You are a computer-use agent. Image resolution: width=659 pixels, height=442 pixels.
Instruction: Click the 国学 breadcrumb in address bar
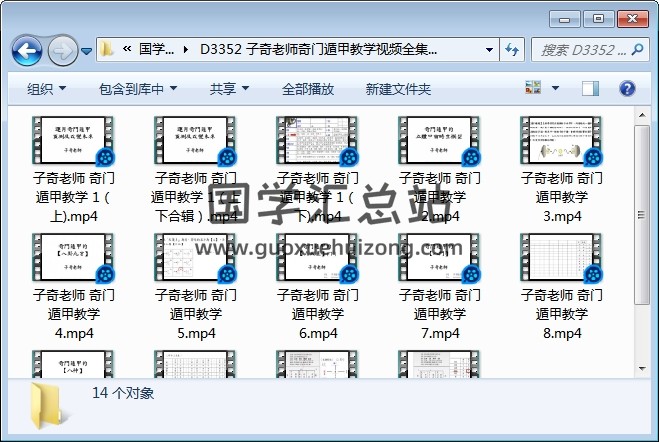coord(155,49)
